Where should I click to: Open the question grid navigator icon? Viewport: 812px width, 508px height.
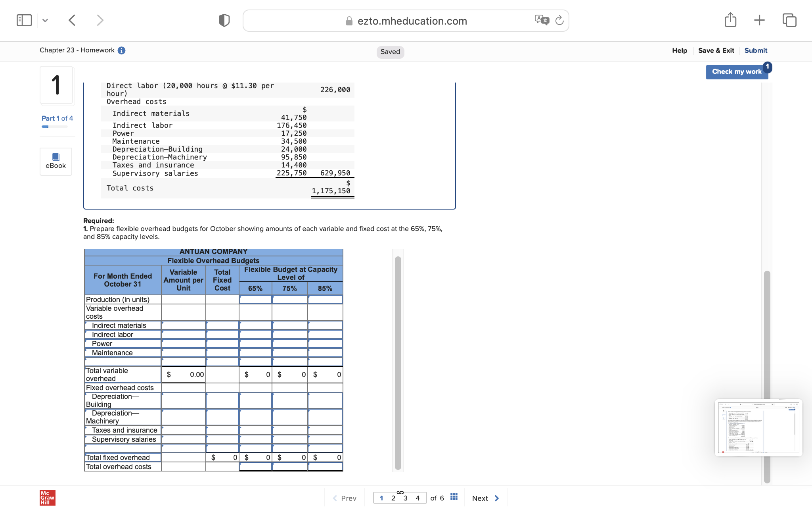coord(454,497)
